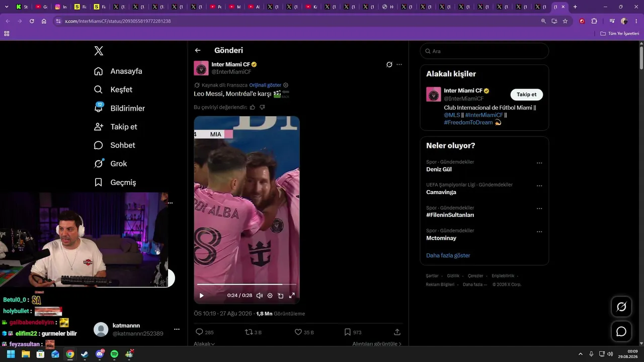Go to Anasayfa in the sidebar
This screenshot has width=644, height=362.
118,71
